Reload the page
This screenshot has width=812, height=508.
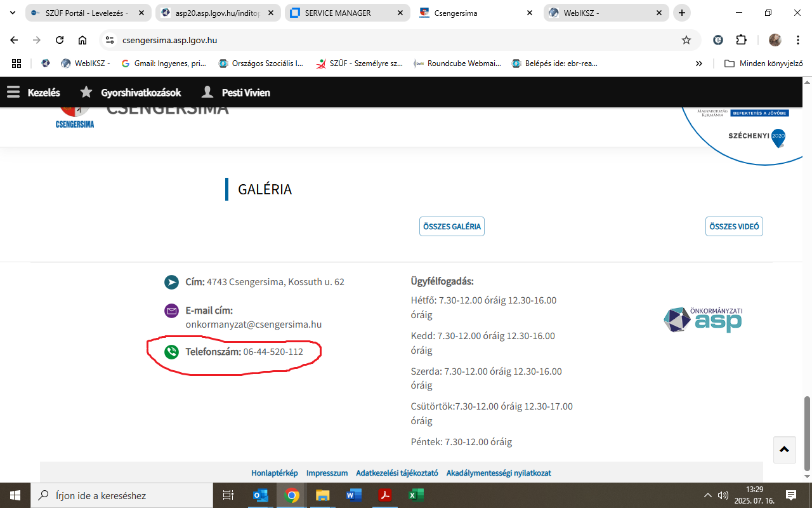coord(60,40)
